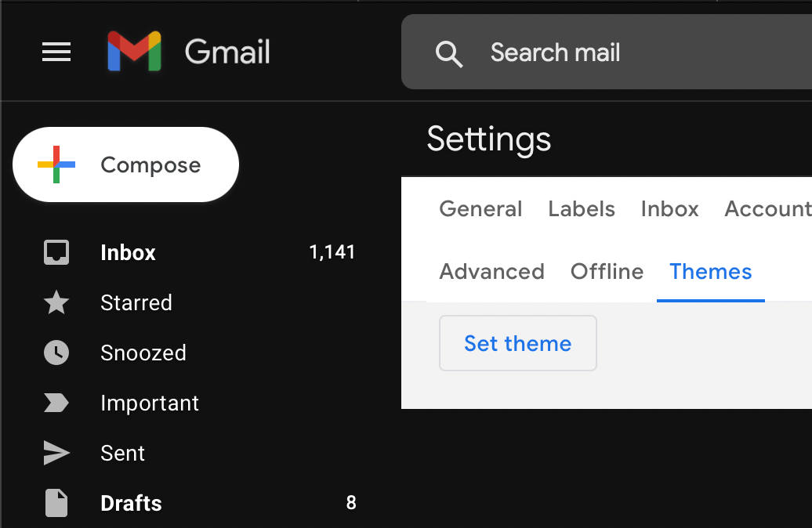
Task: Click the document icon beside Drafts
Action: pyautogui.click(x=56, y=503)
